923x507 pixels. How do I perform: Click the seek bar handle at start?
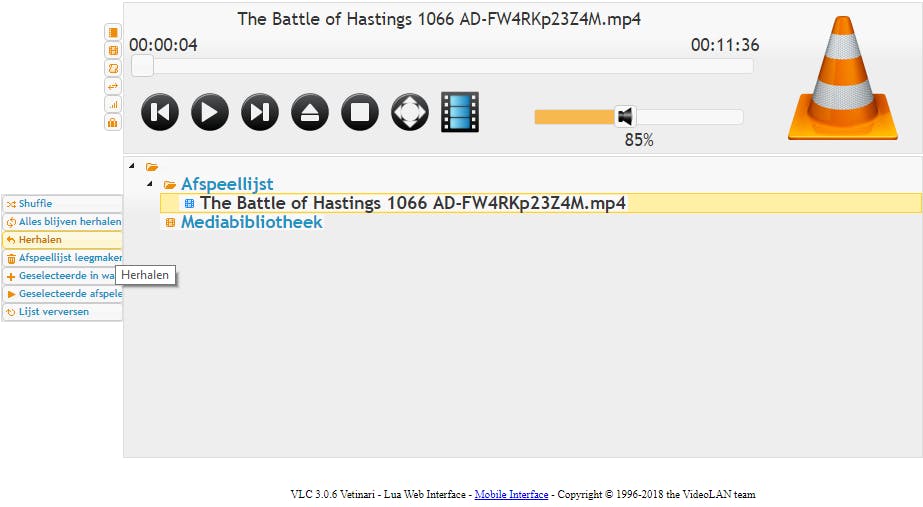pyautogui.click(x=142, y=66)
